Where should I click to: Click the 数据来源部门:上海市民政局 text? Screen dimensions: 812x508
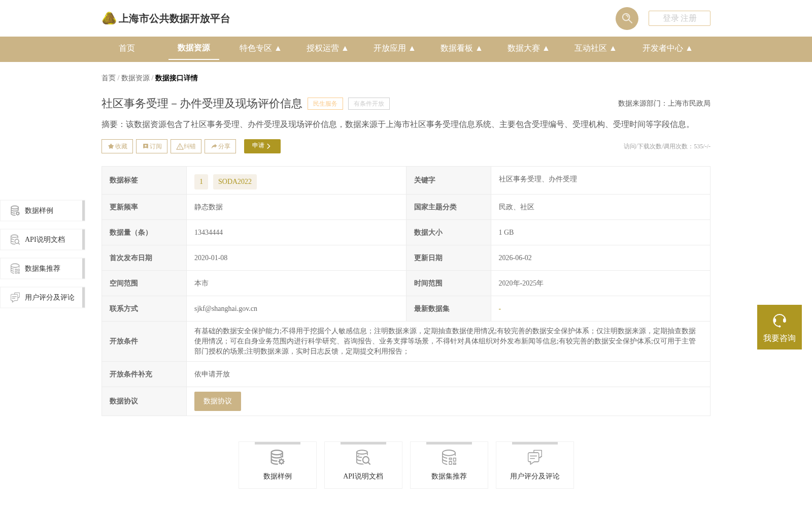tap(664, 104)
